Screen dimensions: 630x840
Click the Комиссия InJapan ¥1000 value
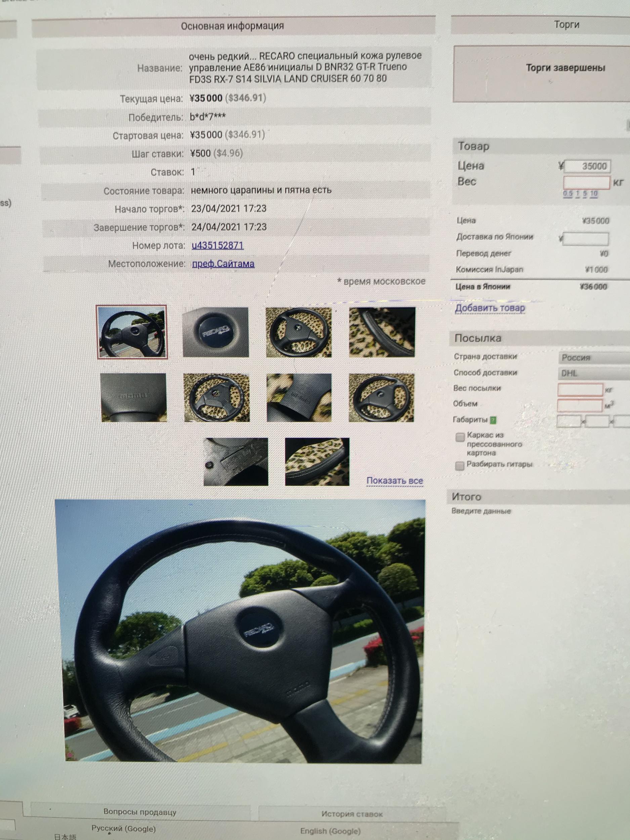596,269
